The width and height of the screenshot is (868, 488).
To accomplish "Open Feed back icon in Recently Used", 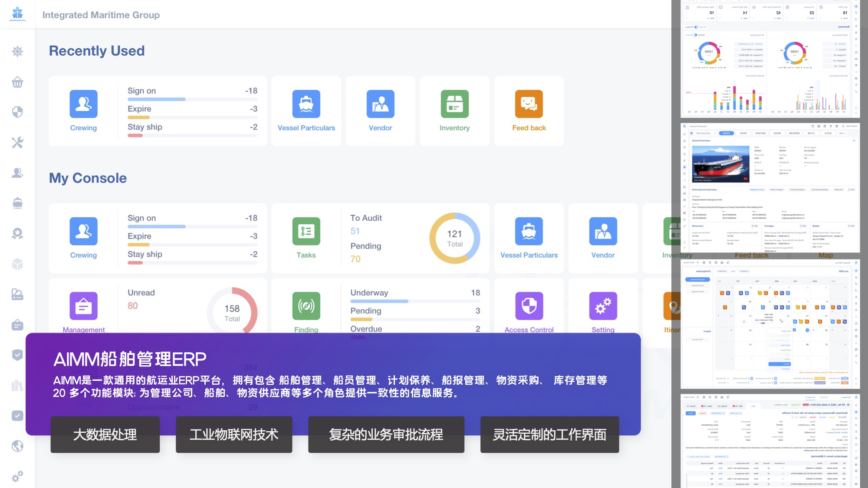I will [x=529, y=104].
